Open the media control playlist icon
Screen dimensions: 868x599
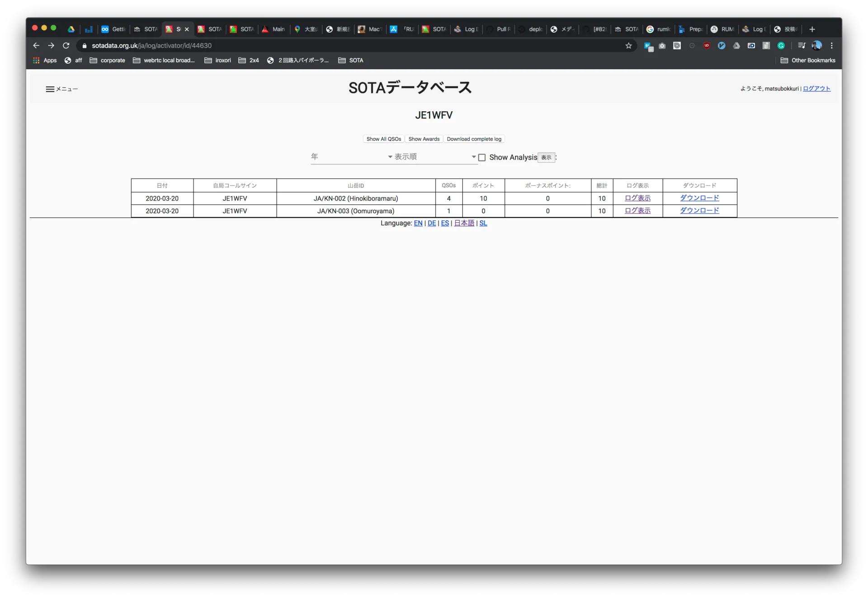[x=802, y=46]
